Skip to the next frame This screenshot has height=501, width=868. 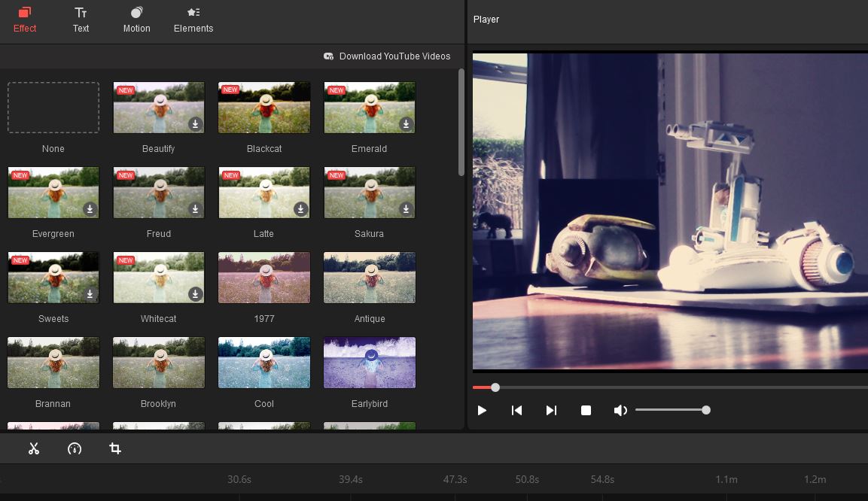click(x=551, y=409)
